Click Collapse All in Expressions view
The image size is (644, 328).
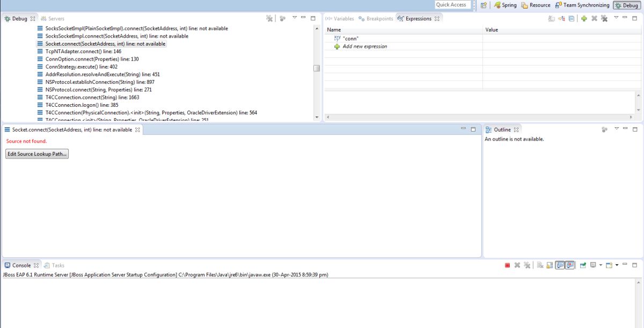[x=572, y=18]
